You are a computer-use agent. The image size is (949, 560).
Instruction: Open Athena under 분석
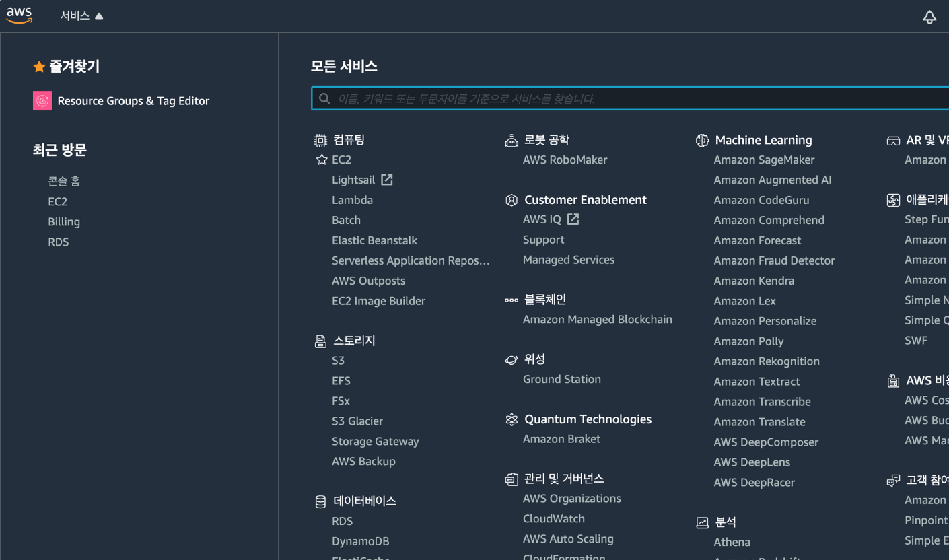732,542
